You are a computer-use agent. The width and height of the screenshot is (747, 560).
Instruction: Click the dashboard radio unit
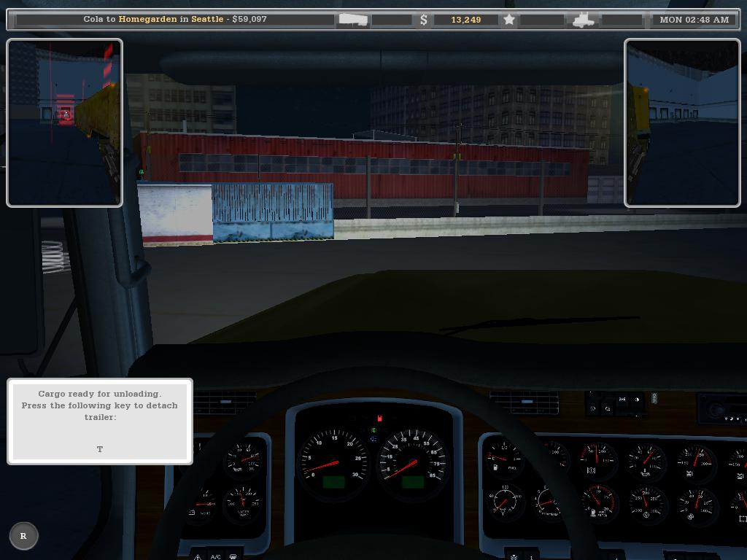pyautogui.click(x=721, y=408)
